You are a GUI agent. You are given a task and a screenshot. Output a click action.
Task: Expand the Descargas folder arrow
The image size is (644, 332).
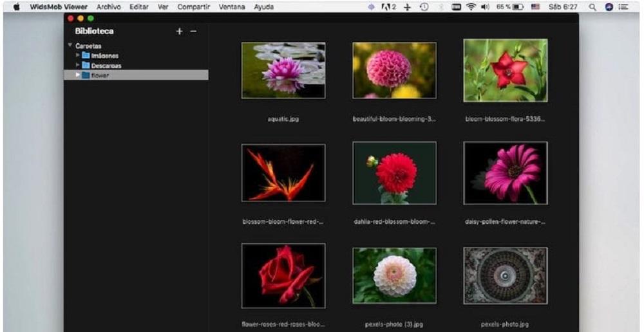click(78, 65)
